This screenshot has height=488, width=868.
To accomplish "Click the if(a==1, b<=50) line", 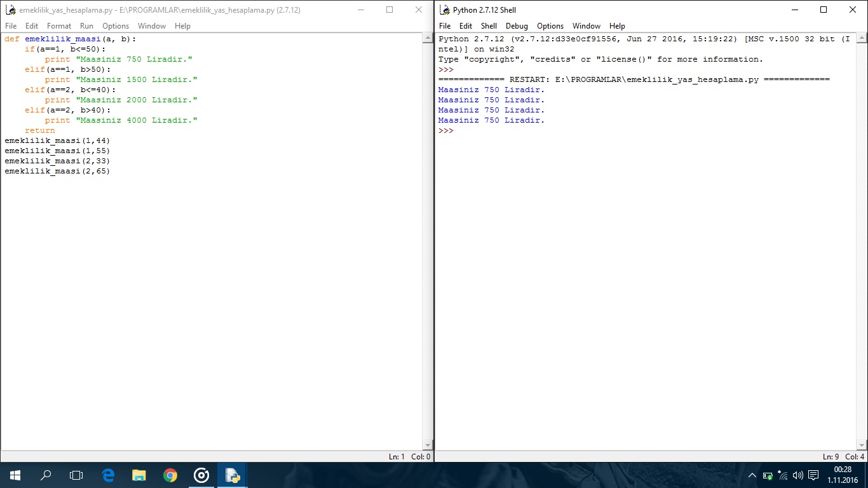I will 65,49.
